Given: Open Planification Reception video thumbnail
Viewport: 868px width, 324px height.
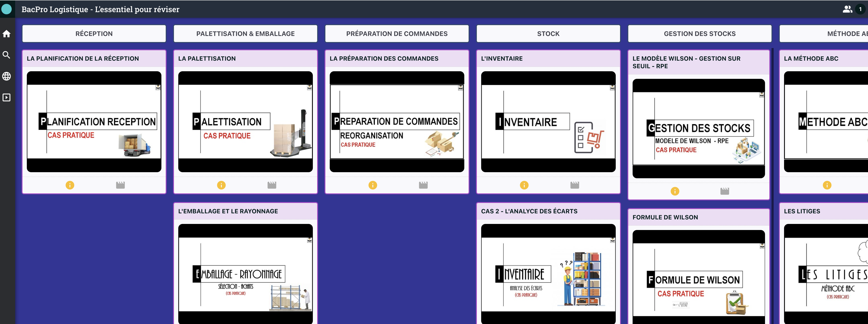Looking at the screenshot, I should coord(94,122).
